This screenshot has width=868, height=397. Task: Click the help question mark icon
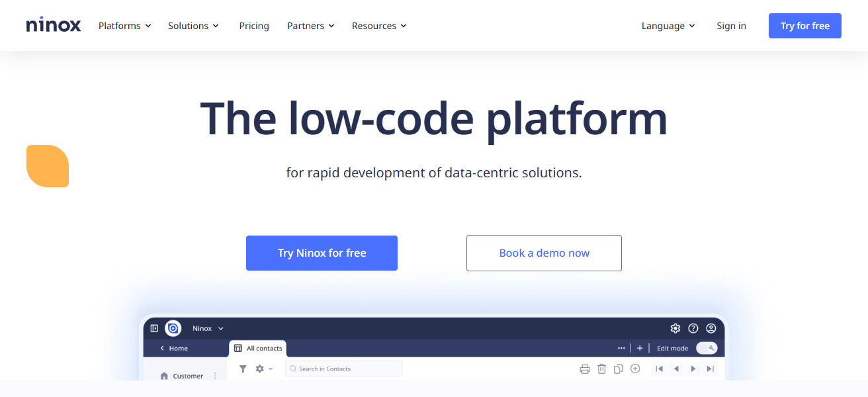(x=693, y=328)
